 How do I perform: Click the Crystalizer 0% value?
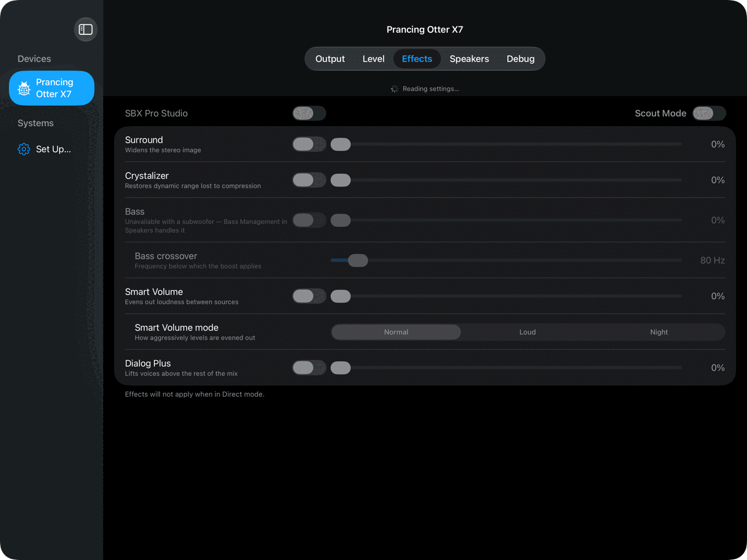click(718, 180)
